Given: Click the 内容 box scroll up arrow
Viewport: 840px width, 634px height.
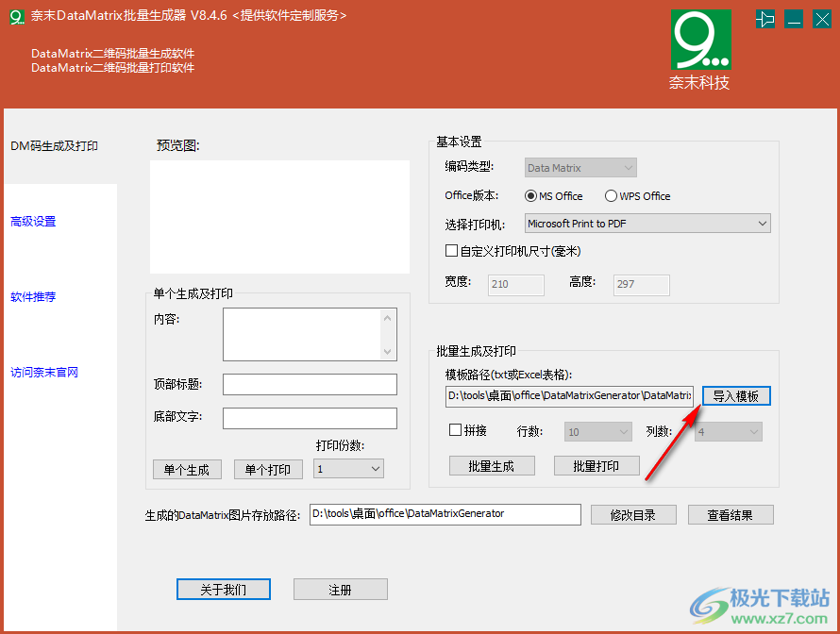Looking at the screenshot, I should (x=388, y=318).
